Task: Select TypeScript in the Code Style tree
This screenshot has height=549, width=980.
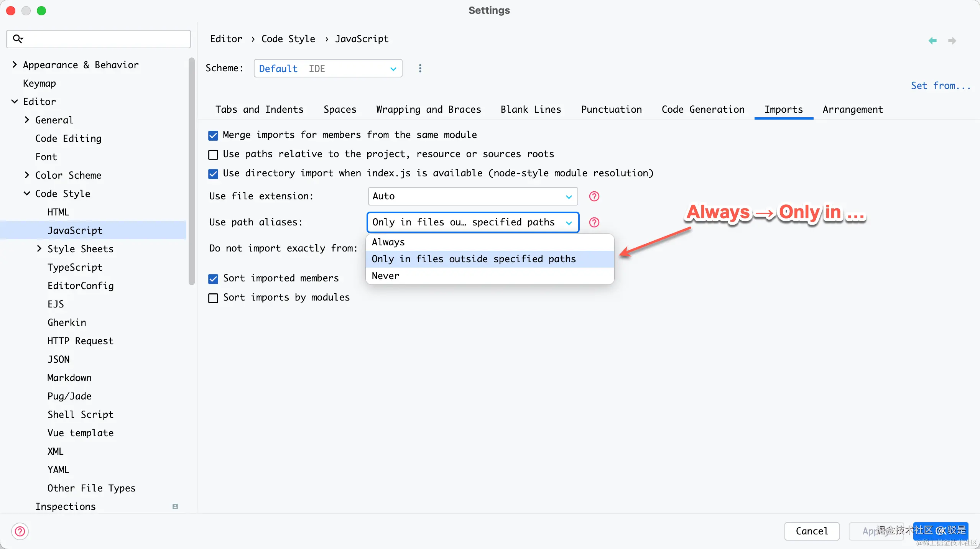Action: tap(75, 267)
